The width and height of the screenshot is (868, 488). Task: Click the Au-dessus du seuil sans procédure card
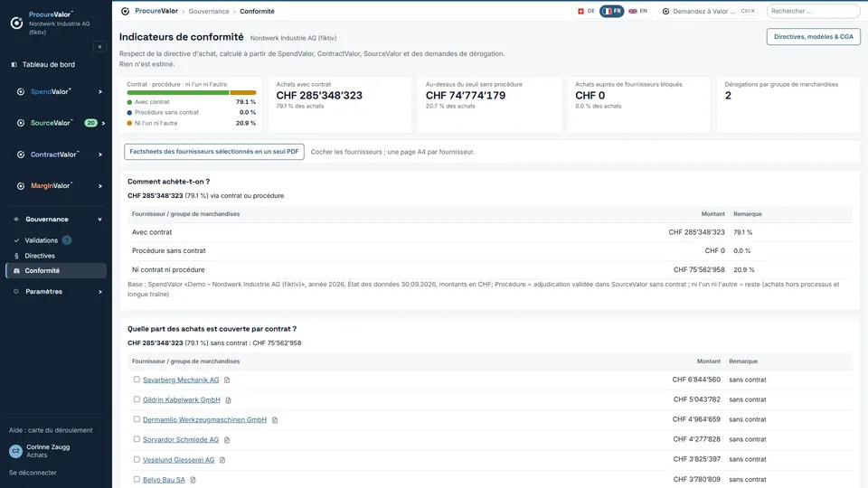tap(489, 105)
